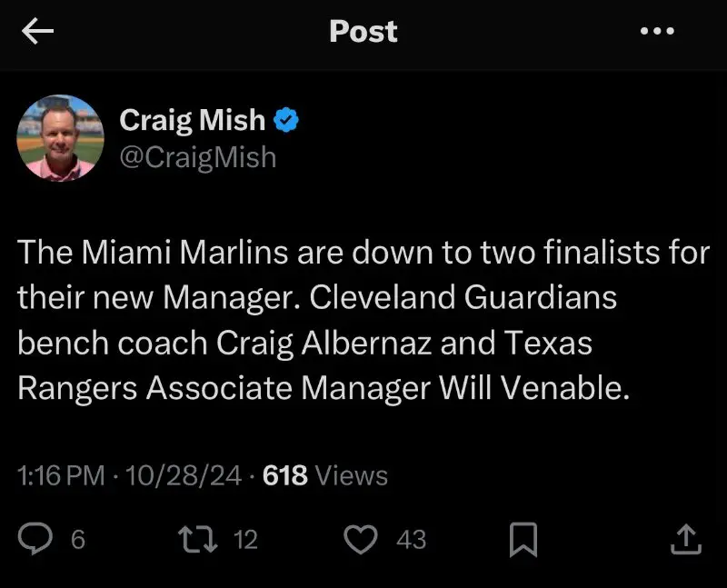
Task: Click the reply count of 6
Action: 77,540
